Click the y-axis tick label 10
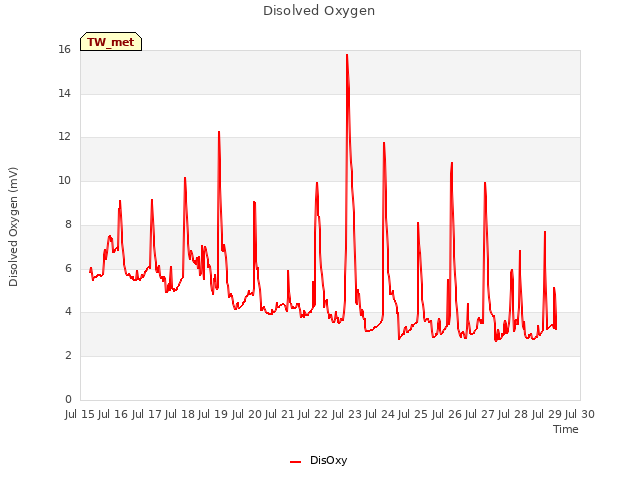Viewport: 640px width, 480px height. point(64,180)
